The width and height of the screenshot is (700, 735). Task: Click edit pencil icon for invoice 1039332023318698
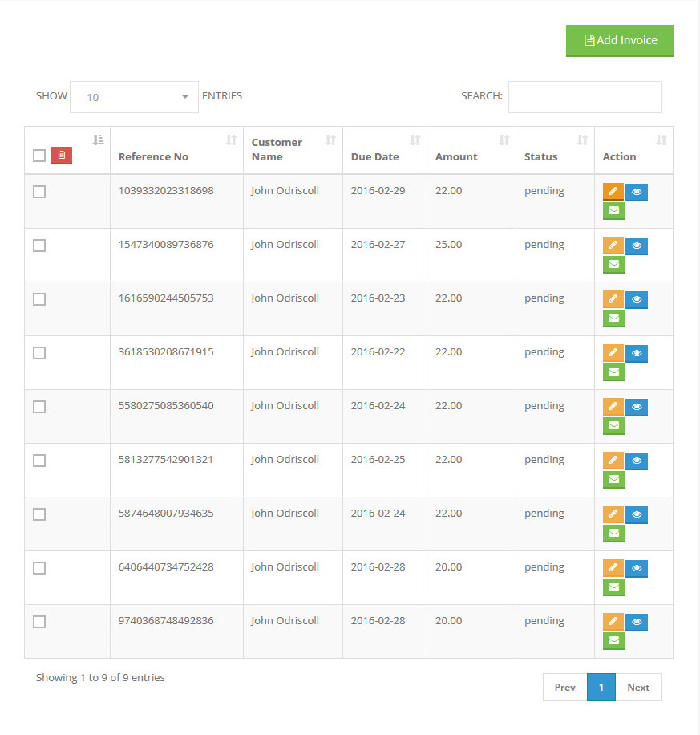pos(613,192)
